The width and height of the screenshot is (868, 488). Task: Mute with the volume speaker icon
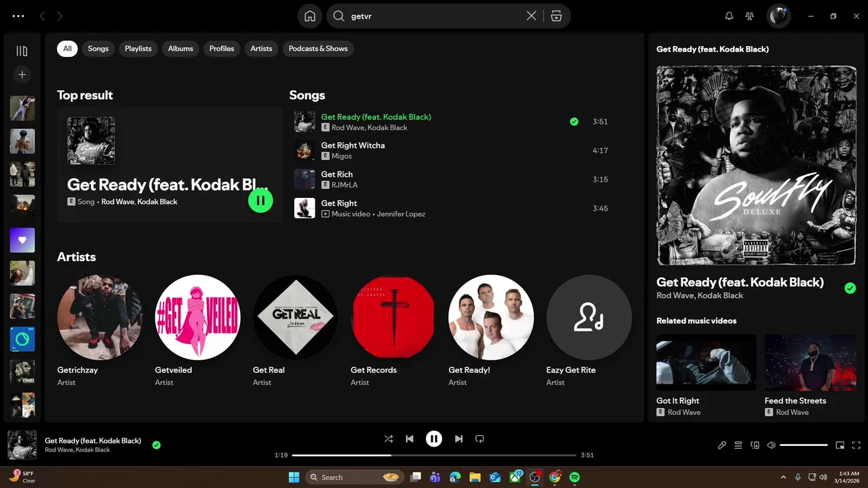pos(771,445)
